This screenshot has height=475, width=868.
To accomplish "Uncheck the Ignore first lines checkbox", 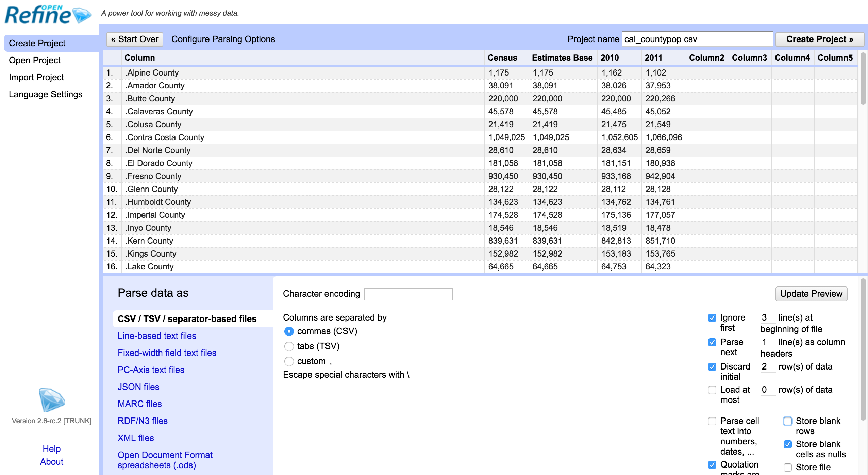I will [x=712, y=318].
